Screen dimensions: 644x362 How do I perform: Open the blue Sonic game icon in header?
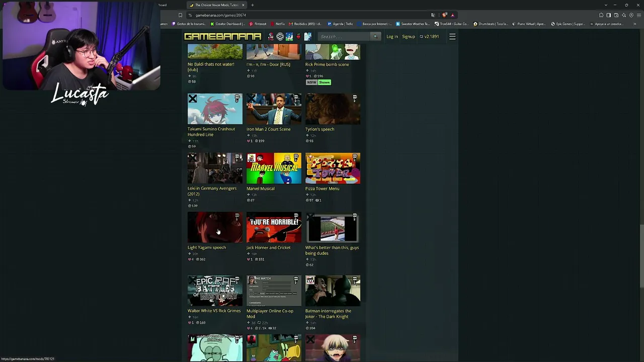(289, 37)
